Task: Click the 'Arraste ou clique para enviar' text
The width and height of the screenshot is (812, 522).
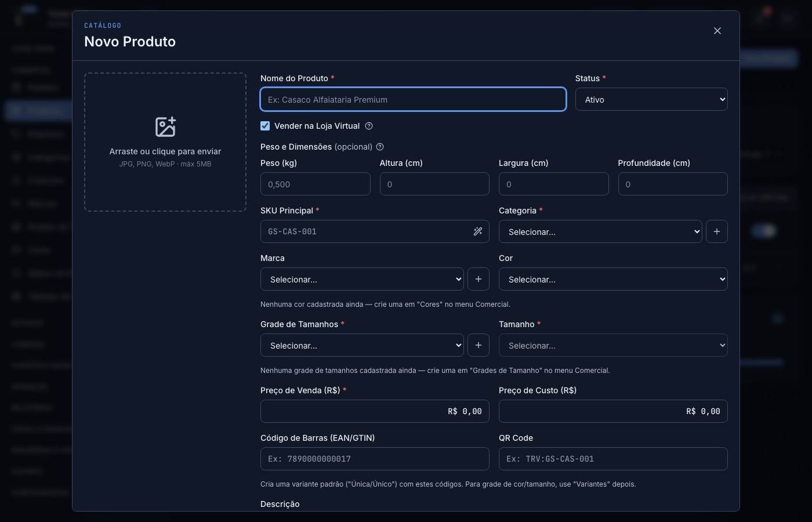Action: 165,151
